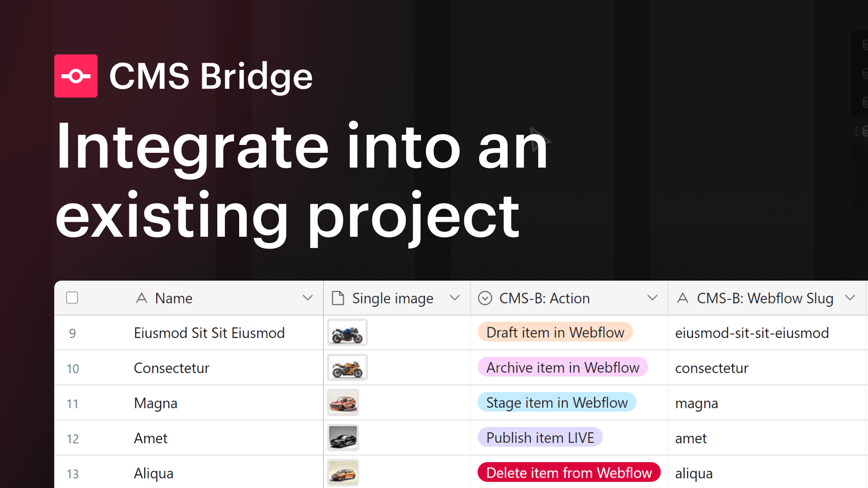Viewport: 868px width, 488px height.
Task: Click the CMS Bridge pink logo icon
Action: (76, 76)
